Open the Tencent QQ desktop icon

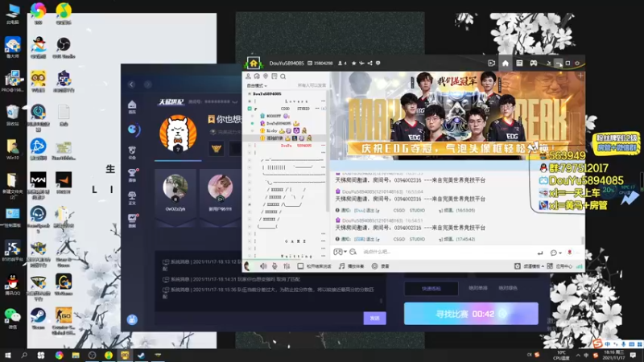(13, 285)
